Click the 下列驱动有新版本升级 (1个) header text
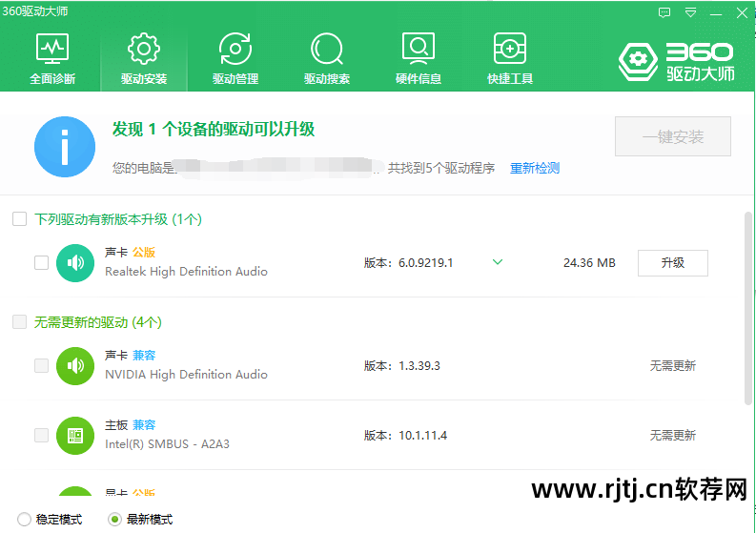This screenshot has height=533, width=756. [118, 219]
